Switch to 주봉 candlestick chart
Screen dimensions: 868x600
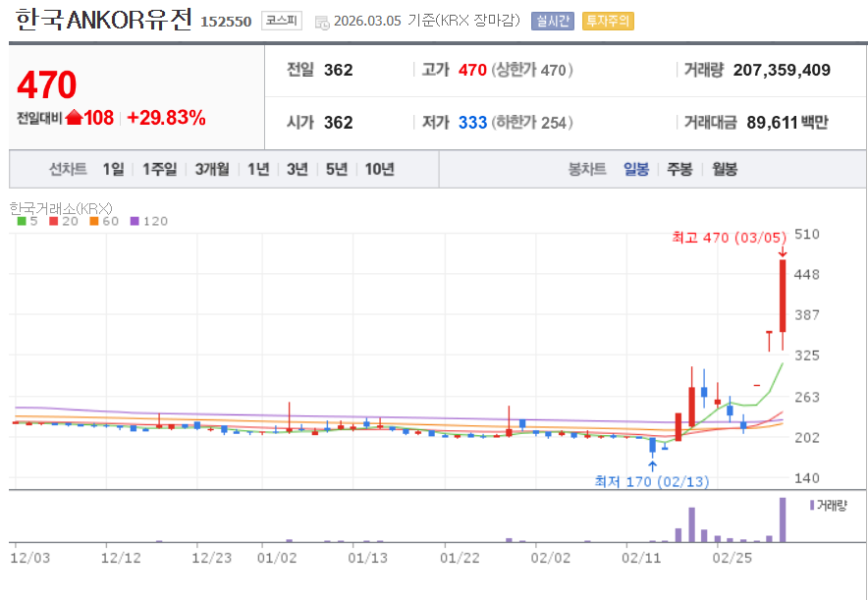click(679, 169)
